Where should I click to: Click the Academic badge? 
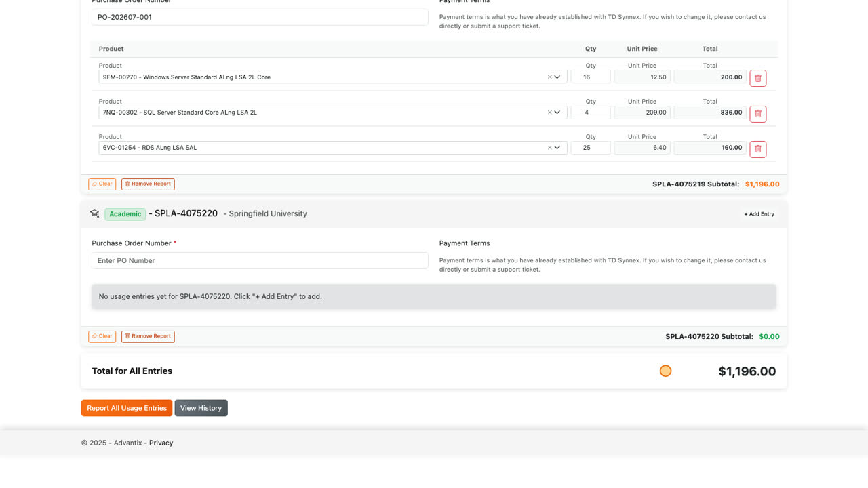[x=125, y=214]
